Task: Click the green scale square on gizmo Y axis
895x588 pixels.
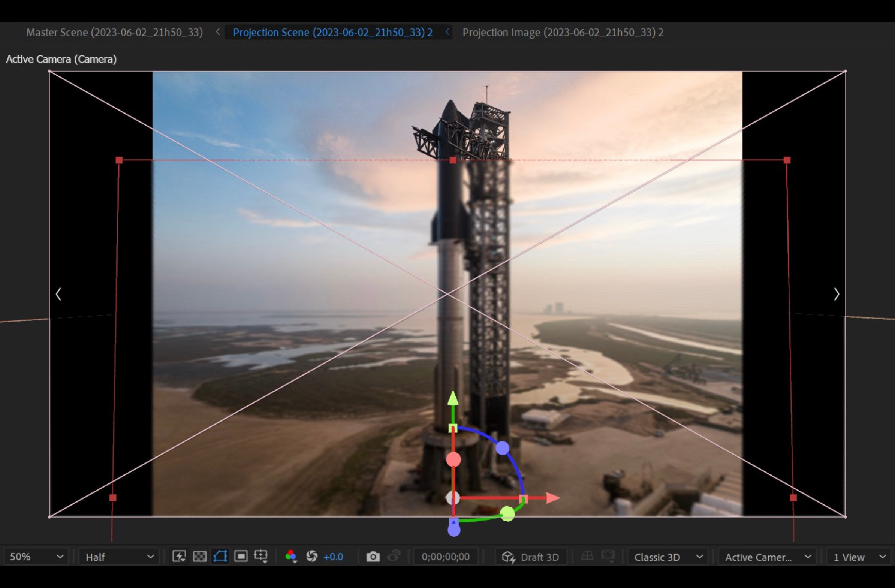Action: tap(453, 428)
